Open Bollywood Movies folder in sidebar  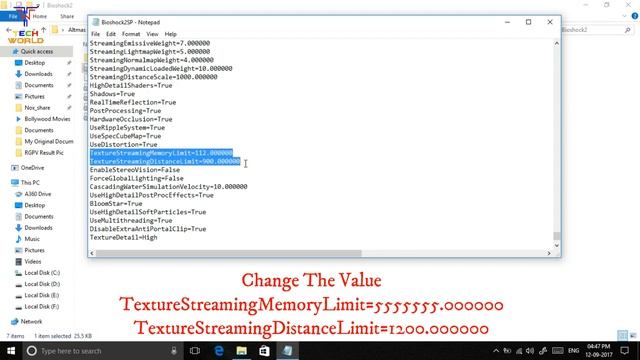[x=47, y=119]
